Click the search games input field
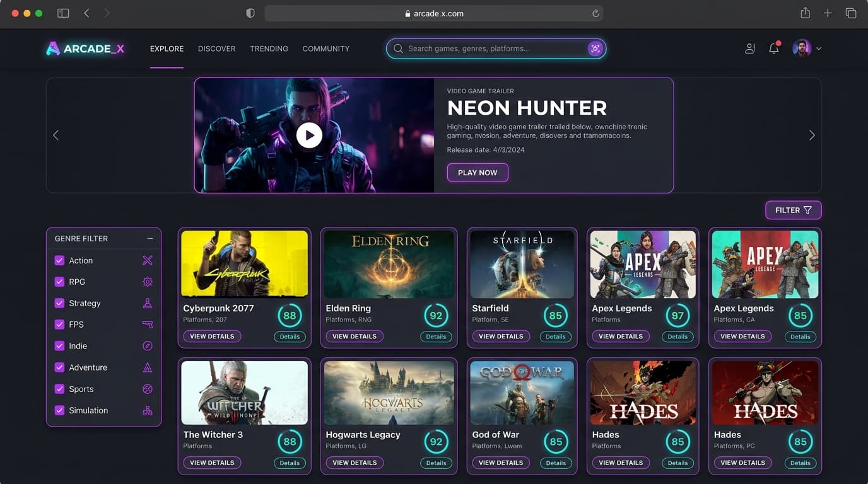This screenshot has width=868, height=484. (496, 49)
